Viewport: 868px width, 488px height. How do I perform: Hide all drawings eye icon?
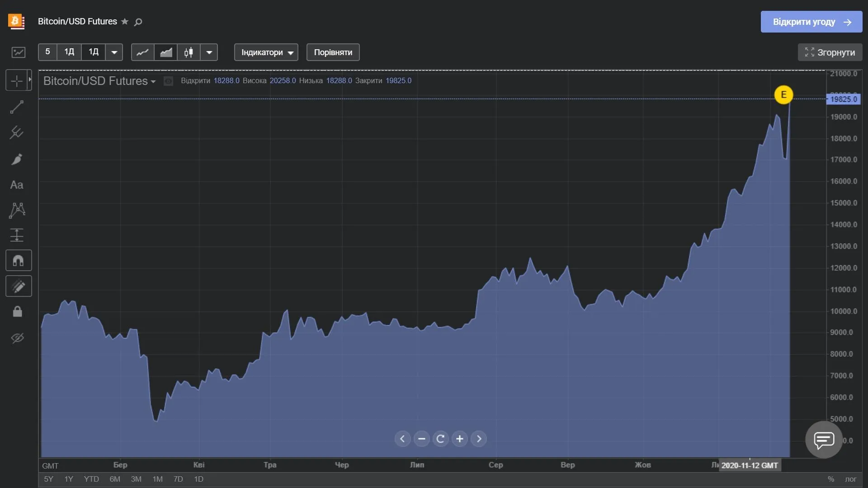pyautogui.click(x=17, y=338)
